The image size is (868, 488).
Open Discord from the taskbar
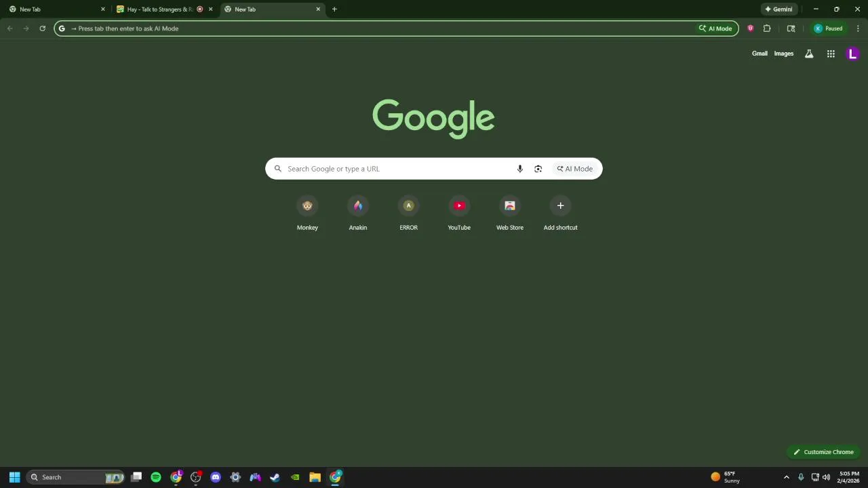[216, 477]
